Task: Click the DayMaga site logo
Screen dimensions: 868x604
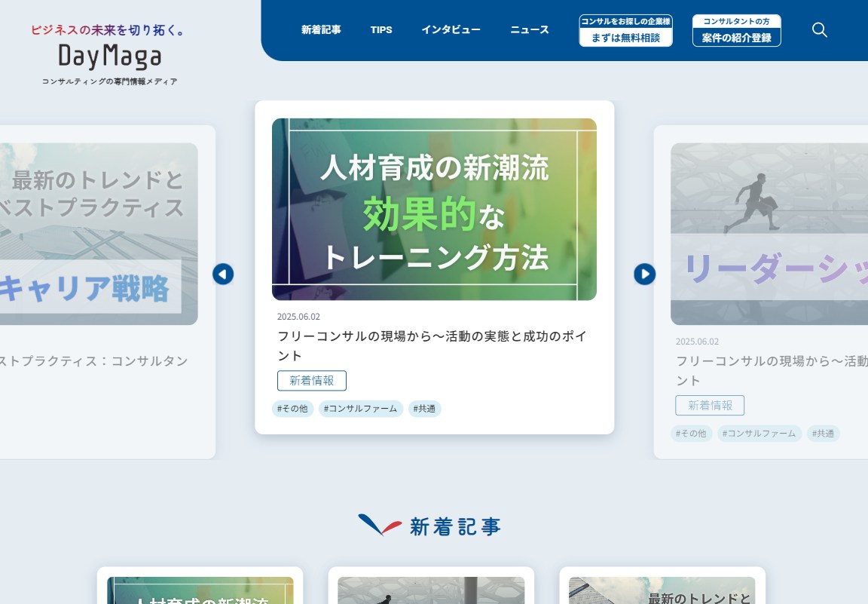Action: pos(109,57)
